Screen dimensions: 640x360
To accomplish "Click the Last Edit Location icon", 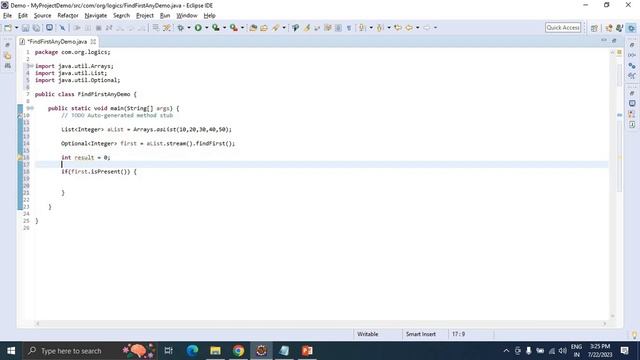I will click(398, 28).
